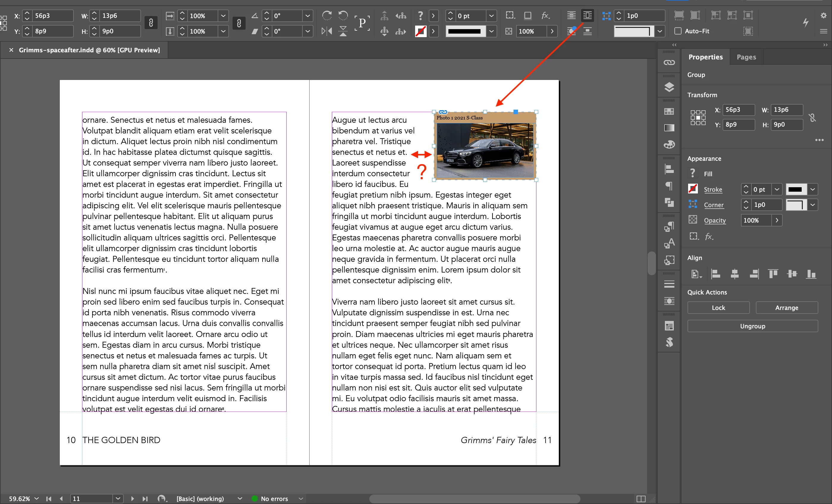This screenshot has width=832, height=504.
Task: Open the Swatches panel icon
Action: [x=669, y=111]
